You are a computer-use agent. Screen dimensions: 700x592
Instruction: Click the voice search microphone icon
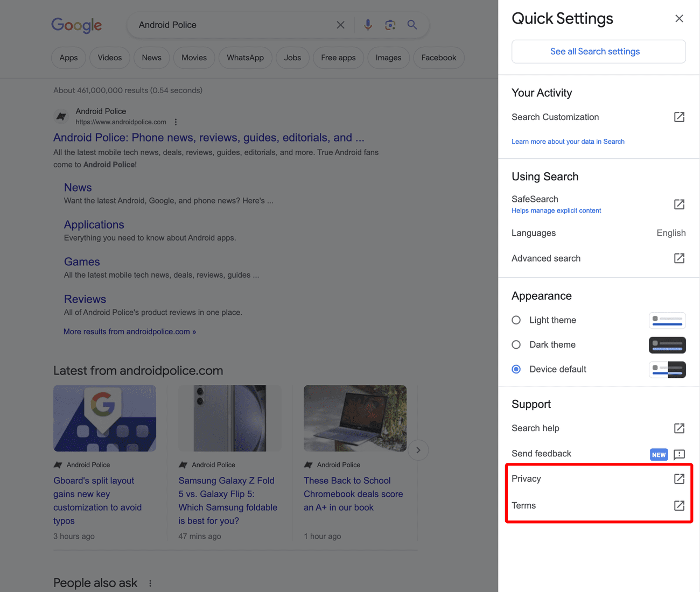[368, 25]
